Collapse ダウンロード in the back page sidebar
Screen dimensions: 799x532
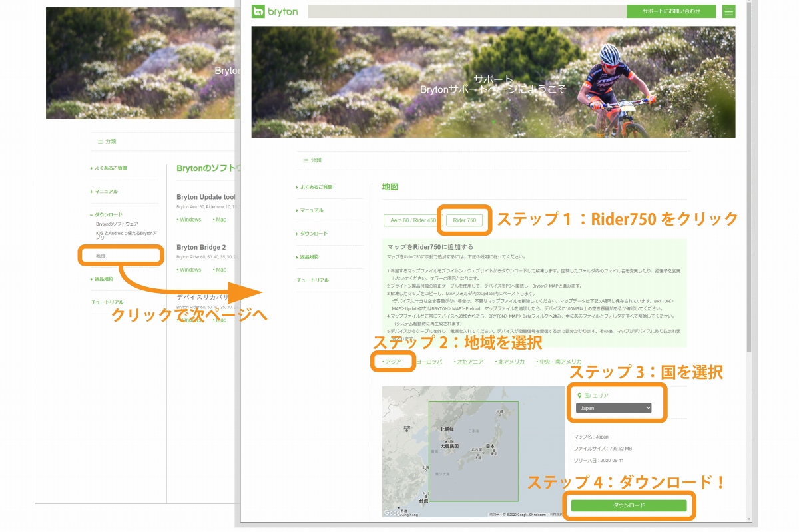coord(107,215)
